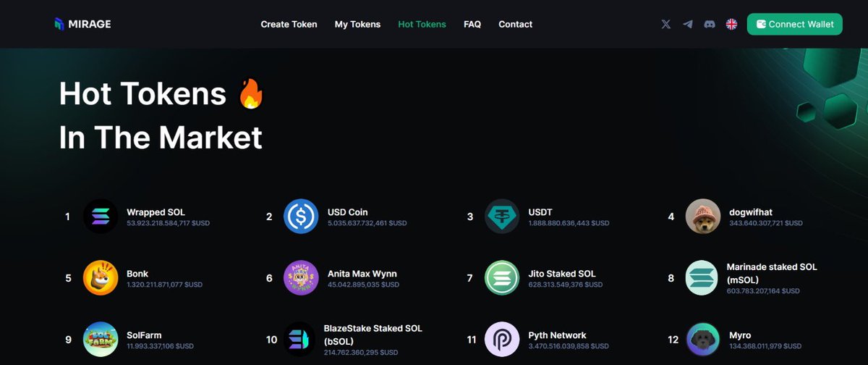This screenshot has height=365, width=868.
Task: Click Myro value 134.368.011,979 $USD
Action: [x=766, y=346]
